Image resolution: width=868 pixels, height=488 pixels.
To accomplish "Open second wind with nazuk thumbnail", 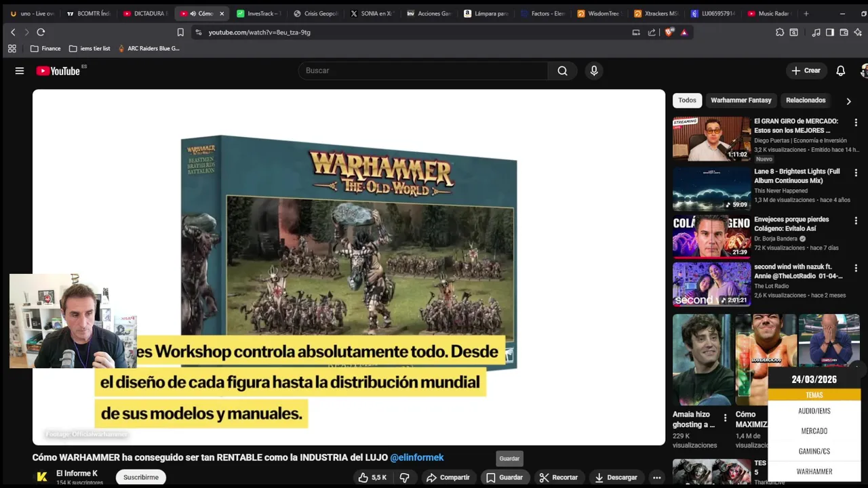I will [711, 284].
